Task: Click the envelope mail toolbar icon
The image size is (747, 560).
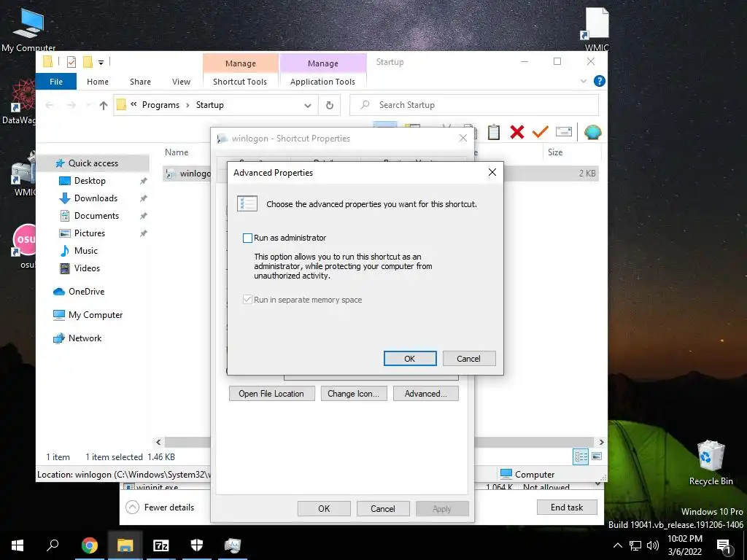Action: (564, 132)
